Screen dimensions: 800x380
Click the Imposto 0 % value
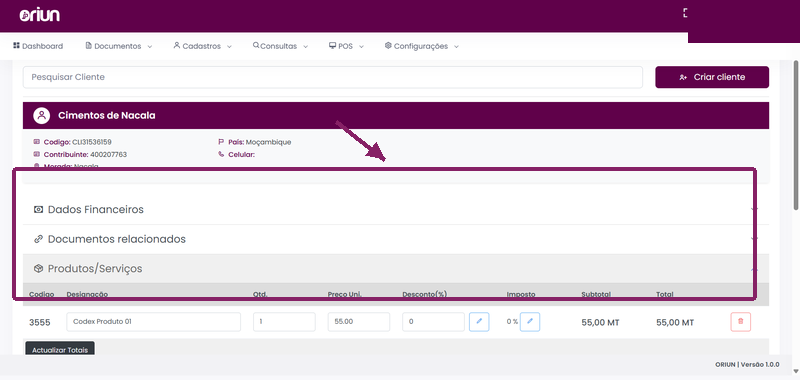click(512, 322)
